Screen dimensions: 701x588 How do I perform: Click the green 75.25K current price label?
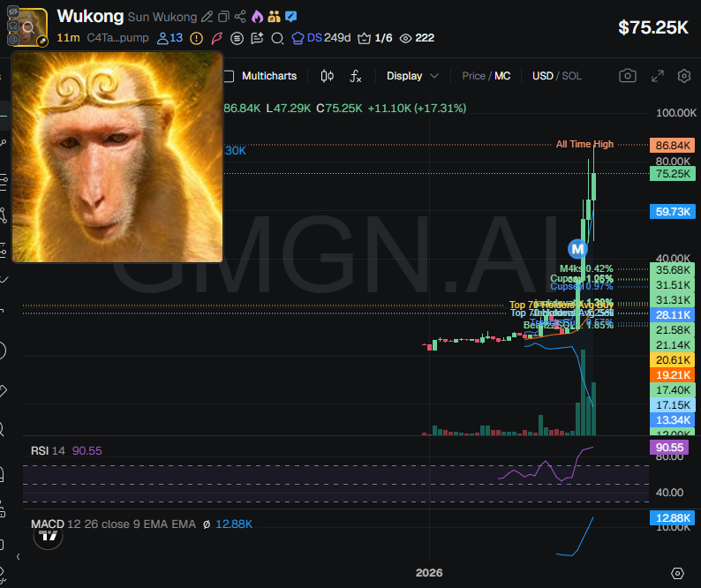[673, 174]
